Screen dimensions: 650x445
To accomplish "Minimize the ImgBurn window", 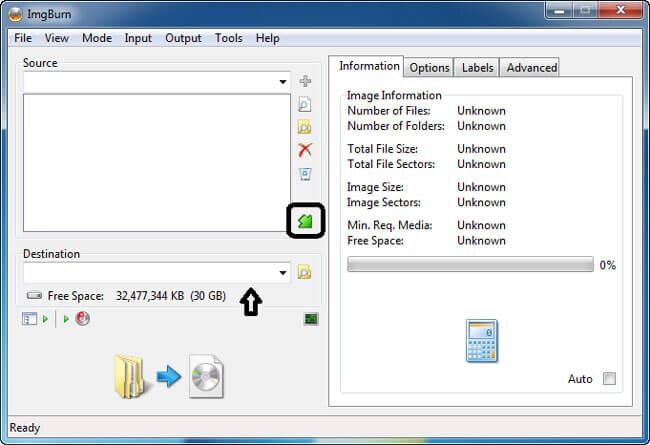I will point(560,11).
